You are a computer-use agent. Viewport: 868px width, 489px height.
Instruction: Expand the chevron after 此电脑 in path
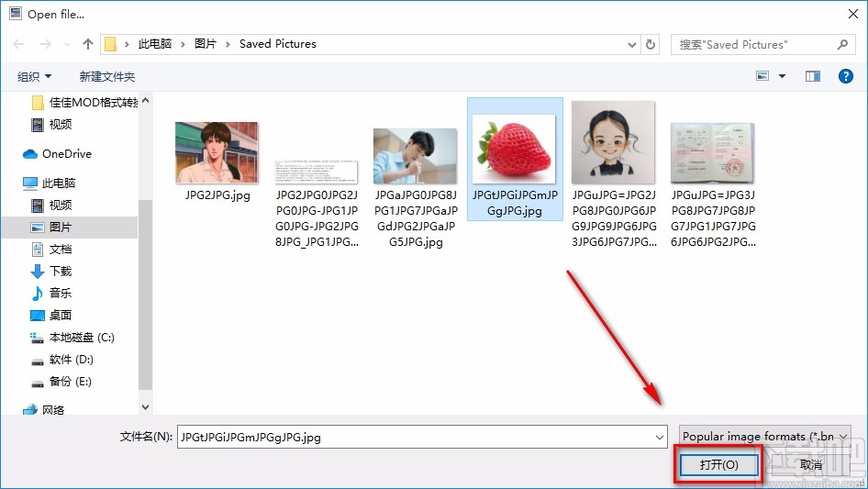[183, 44]
